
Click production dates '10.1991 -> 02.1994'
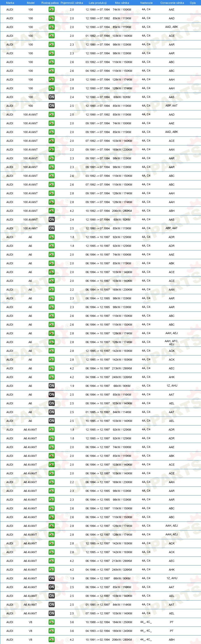pos(98,640)
